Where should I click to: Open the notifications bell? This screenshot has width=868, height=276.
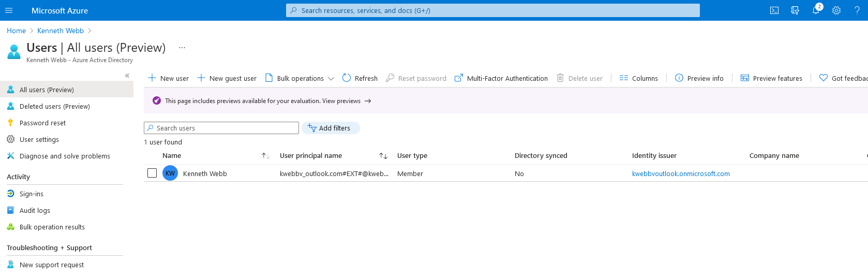(816, 10)
